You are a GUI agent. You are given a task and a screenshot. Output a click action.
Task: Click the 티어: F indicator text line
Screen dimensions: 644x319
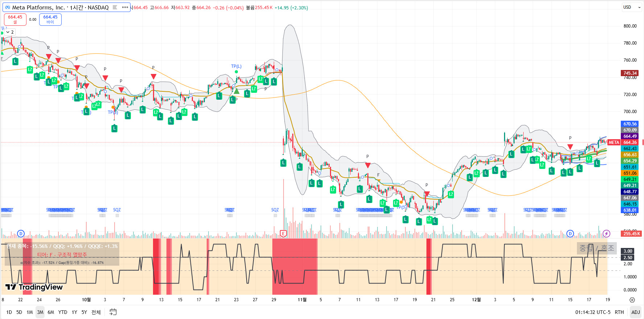point(62,255)
